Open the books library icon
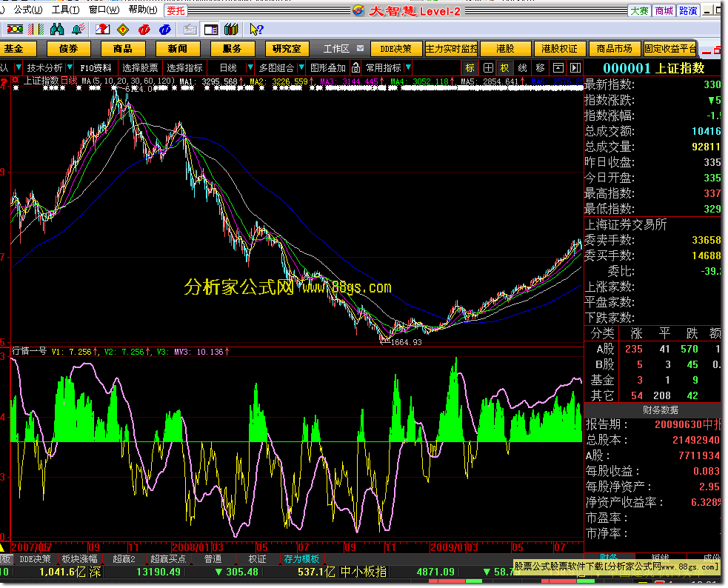 [231, 30]
